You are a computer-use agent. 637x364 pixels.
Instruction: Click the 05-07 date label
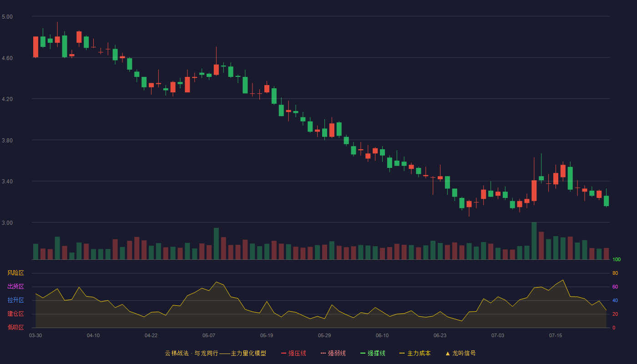209,335
